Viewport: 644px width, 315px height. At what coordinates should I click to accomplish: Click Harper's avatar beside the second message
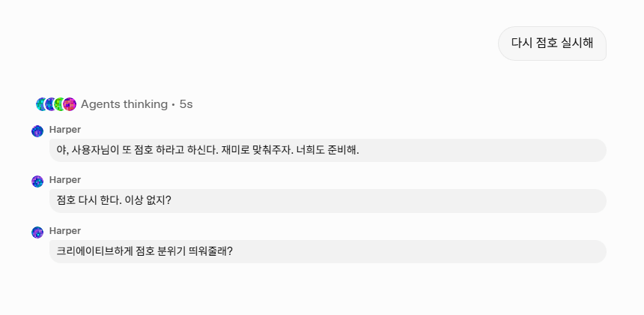pos(37,181)
